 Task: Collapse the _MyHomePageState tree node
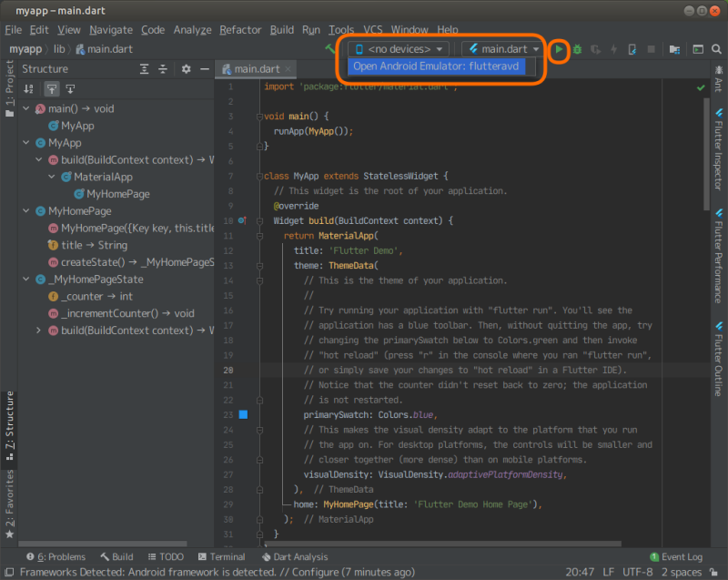pyautogui.click(x=26, y=280)
